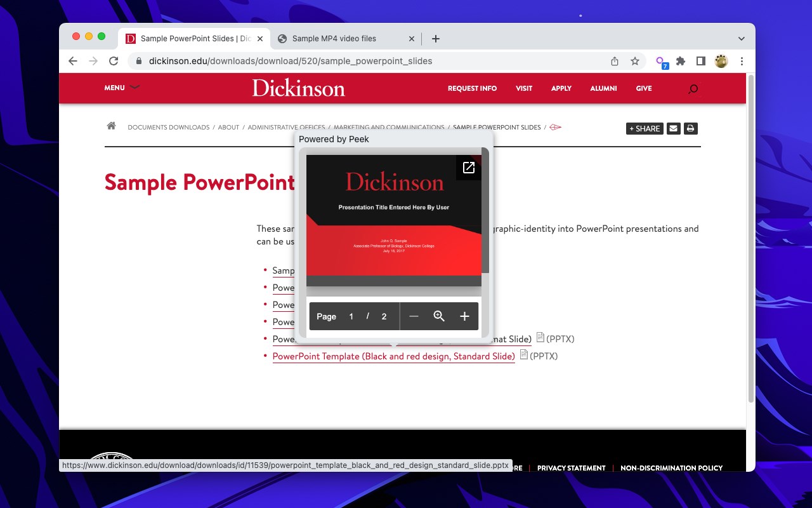This screenshot has width=812, height=508.
Task: Share the page from the address bar
Action: (x=614, y=61)
